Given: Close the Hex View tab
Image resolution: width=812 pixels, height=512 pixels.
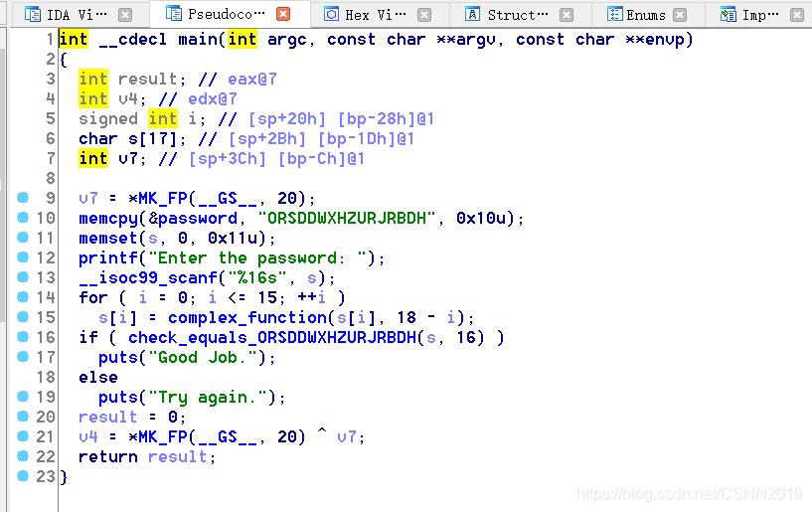Looking at the screenshot, I should tap(424, 15).
